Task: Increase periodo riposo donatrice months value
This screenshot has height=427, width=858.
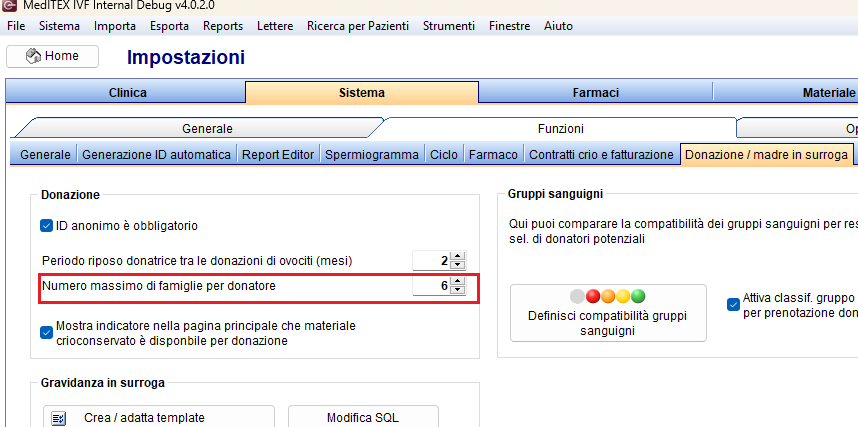Action: tap(458, 256)
